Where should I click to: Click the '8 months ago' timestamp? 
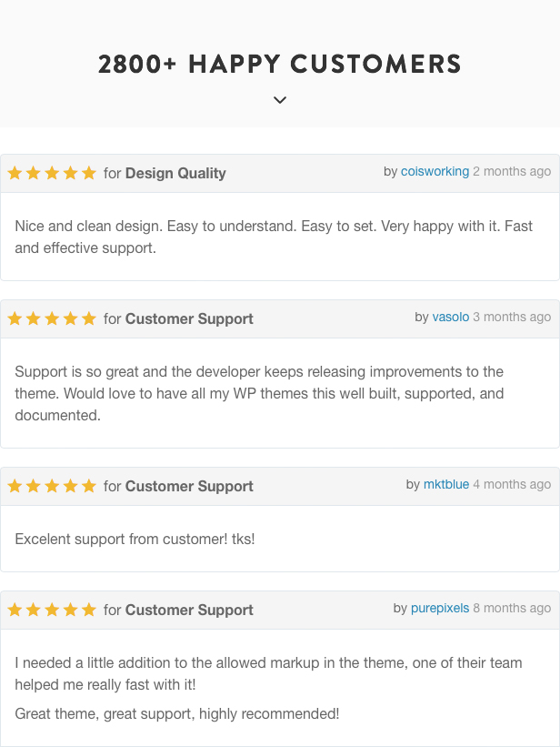click(x=512, y=608)
